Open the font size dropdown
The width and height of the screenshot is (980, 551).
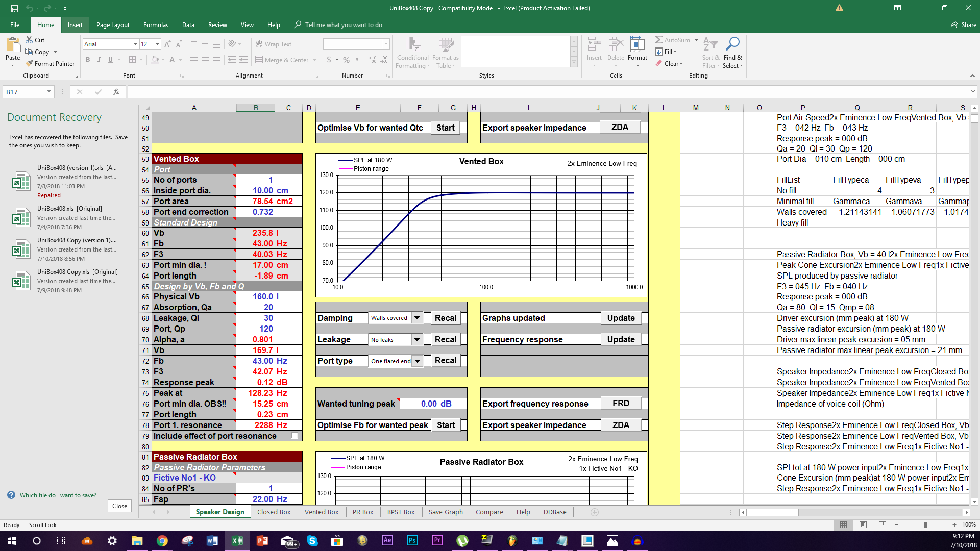[x=157, y=44]
